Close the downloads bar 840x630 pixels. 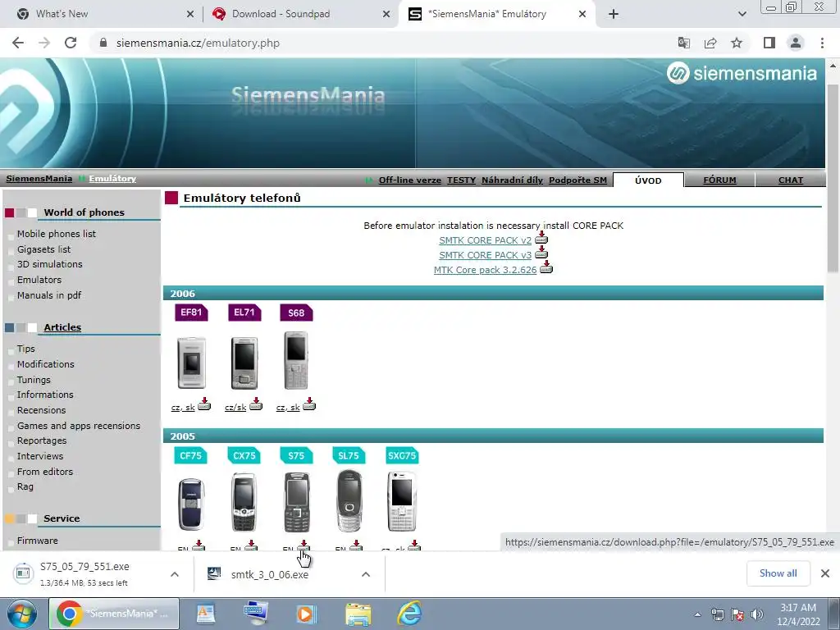pyautogui.click(x=825, y=573)
